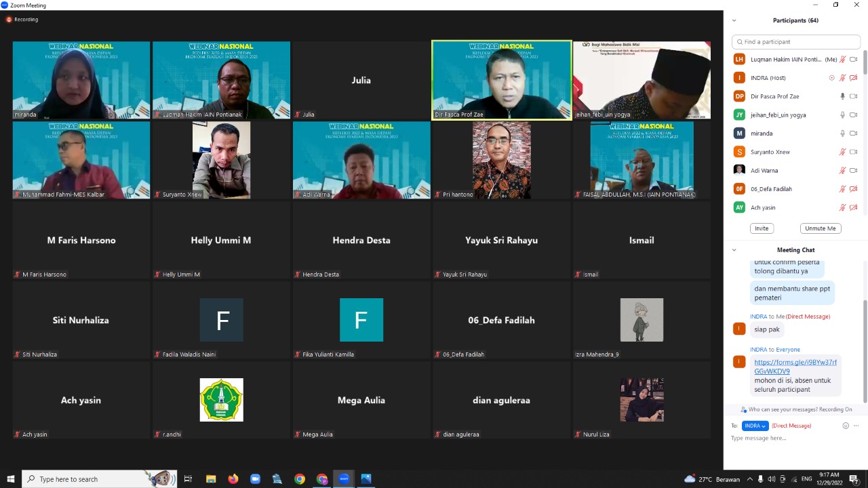Toggle 06_Defa Fadilah's disabled camera icon
The image size is (868, 488).
pyautogui.click(x=854, y=189)
